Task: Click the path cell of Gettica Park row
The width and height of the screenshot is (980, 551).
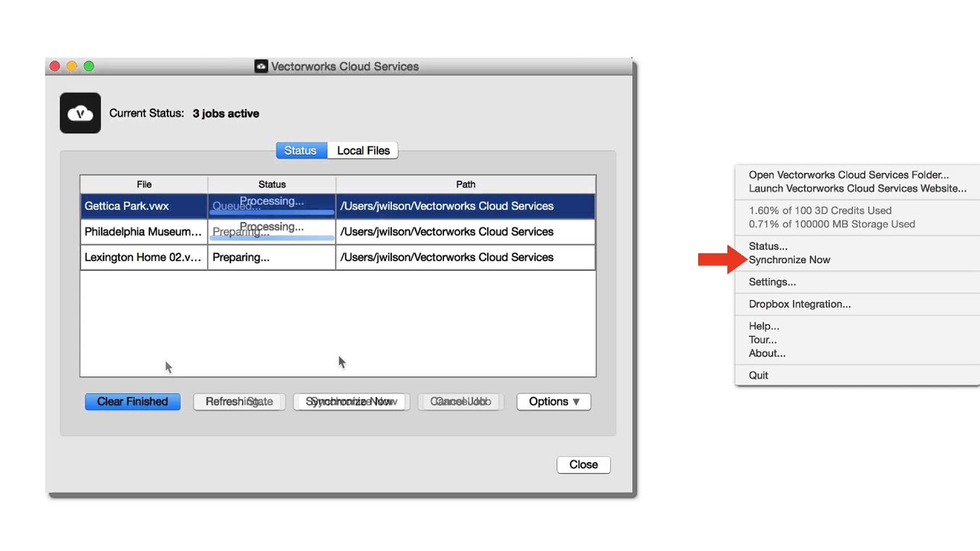Action: point(465,206)
